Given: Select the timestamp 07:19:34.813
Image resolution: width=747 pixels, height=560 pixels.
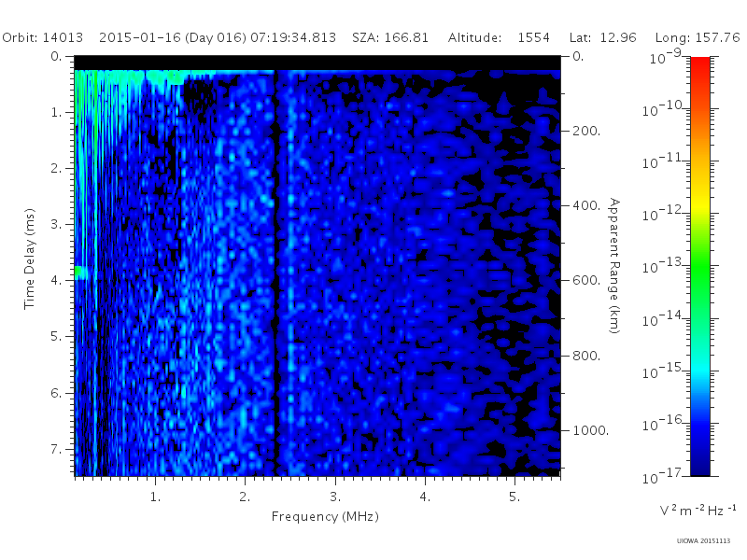Looking at the screenshot, I should [x=293, y=37].
